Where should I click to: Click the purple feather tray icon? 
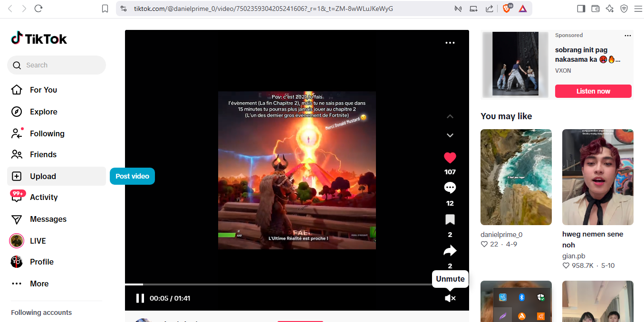(503, 315)
